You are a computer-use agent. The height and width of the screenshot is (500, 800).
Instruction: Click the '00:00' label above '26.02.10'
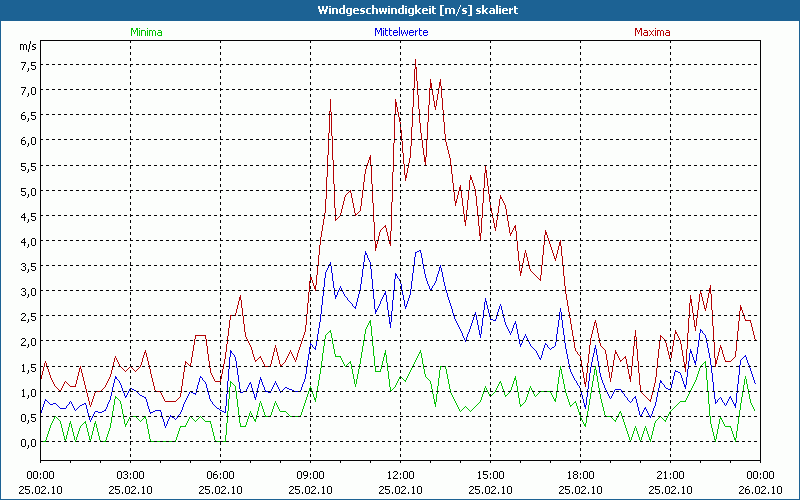pyautogui.click(x=760, y=476)
